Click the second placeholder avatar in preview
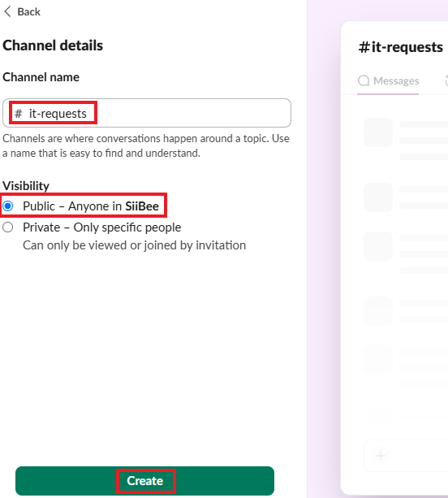Viewport: 448px width, 498px height. [378, 197]
